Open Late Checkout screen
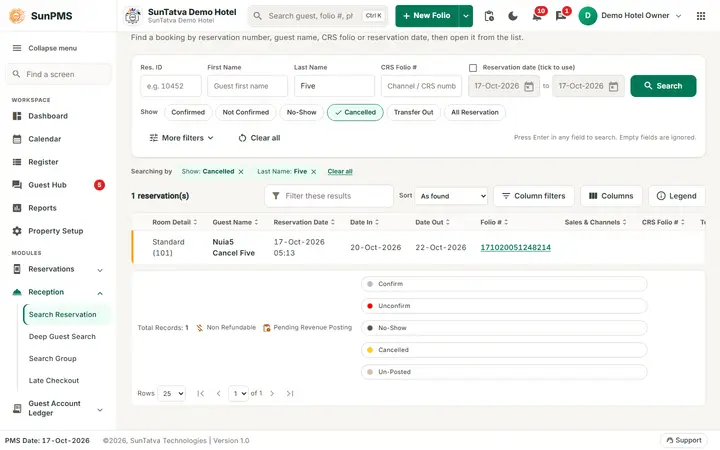 [x=54, y=381]
